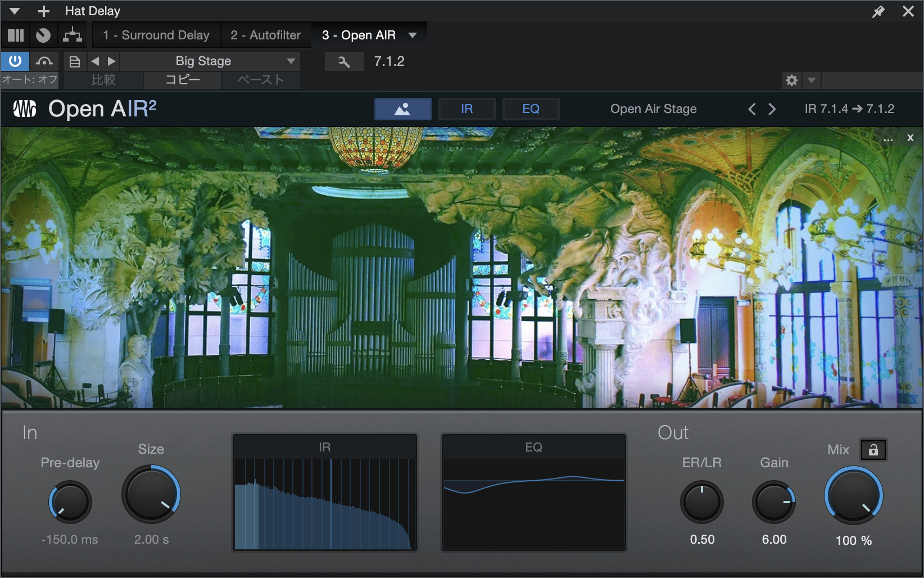Switch to 1 - Surround Delay tab

(x=156, y=35)
